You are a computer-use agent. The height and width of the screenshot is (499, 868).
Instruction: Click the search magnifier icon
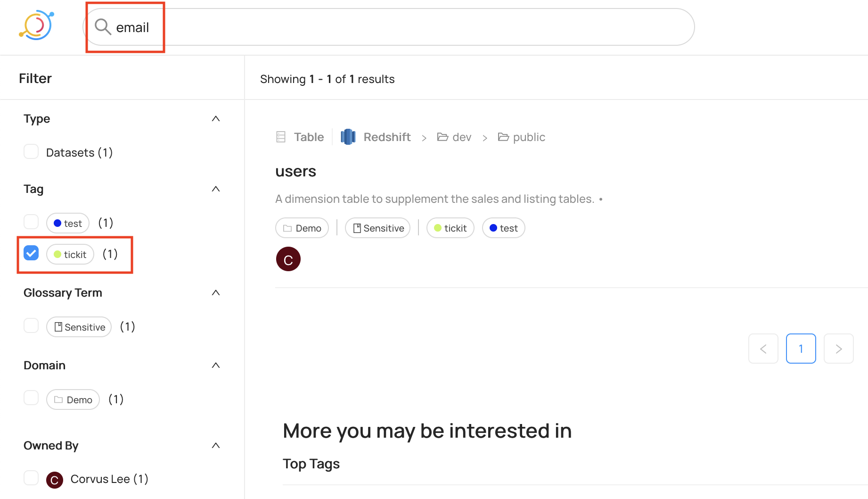click(103, 27)
